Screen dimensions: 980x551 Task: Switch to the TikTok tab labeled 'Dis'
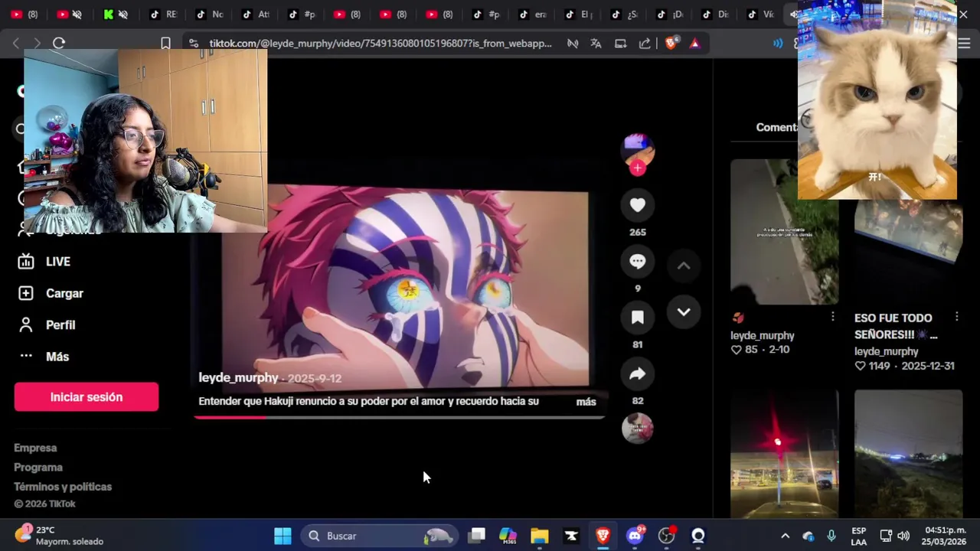715,14
